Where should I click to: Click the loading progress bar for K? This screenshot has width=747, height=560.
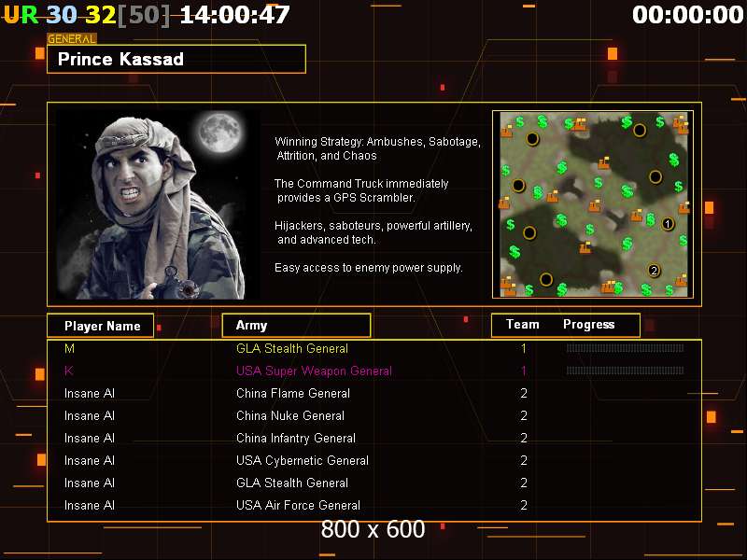[x=625, y=371]
